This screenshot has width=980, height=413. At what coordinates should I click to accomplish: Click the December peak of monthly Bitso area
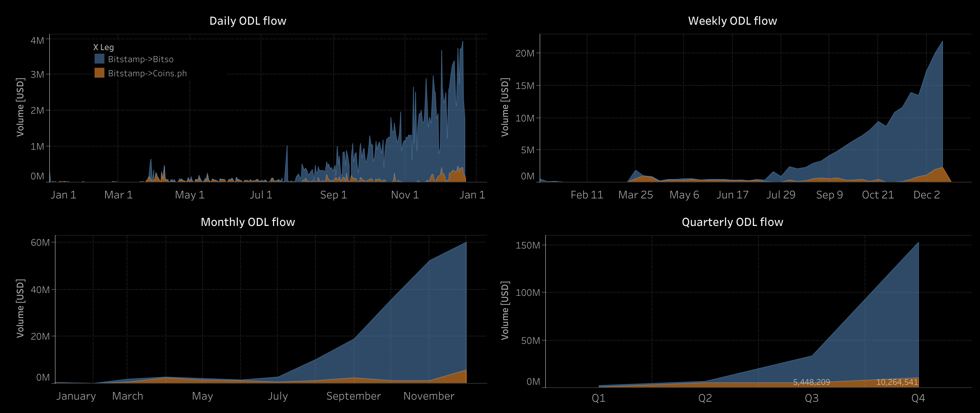[x=466, y=243]
